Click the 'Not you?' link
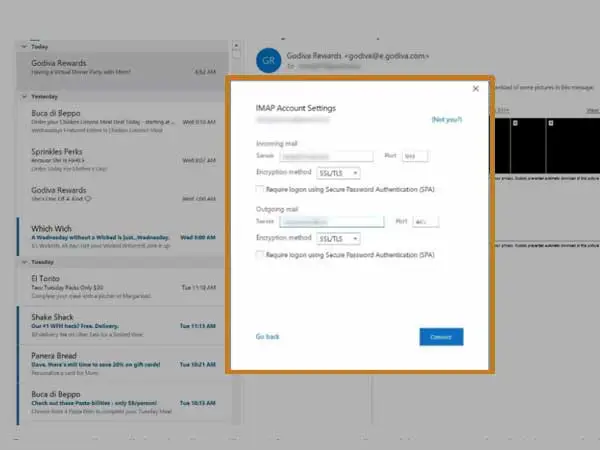Viewport: 600px width, 450px height. 447,120
